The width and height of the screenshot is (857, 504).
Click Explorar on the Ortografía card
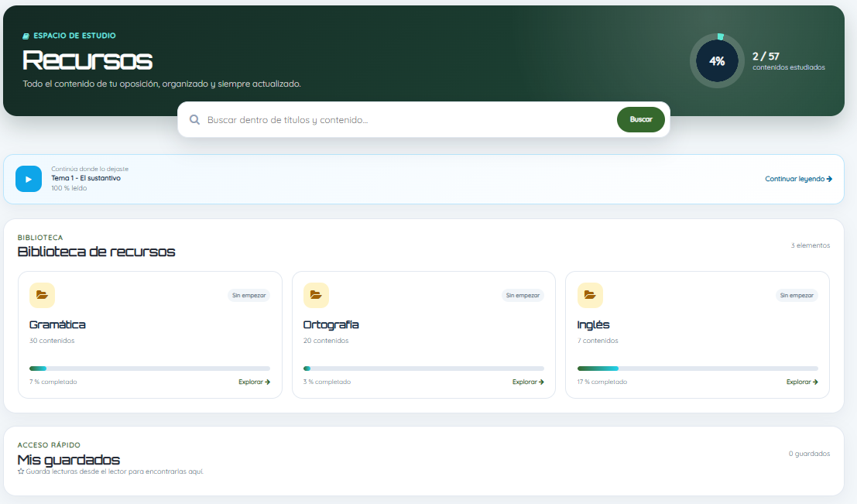click(x=528, y=382)
